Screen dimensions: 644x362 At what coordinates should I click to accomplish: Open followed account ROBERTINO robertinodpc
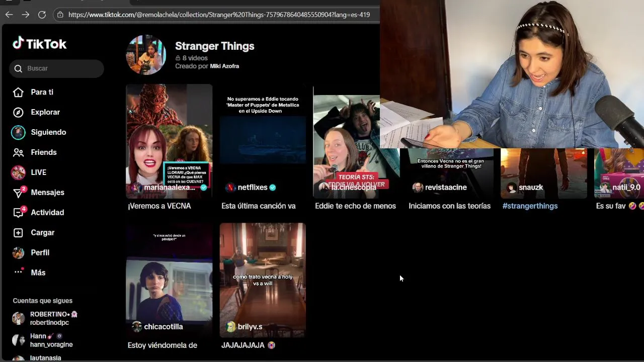point(53,318)
